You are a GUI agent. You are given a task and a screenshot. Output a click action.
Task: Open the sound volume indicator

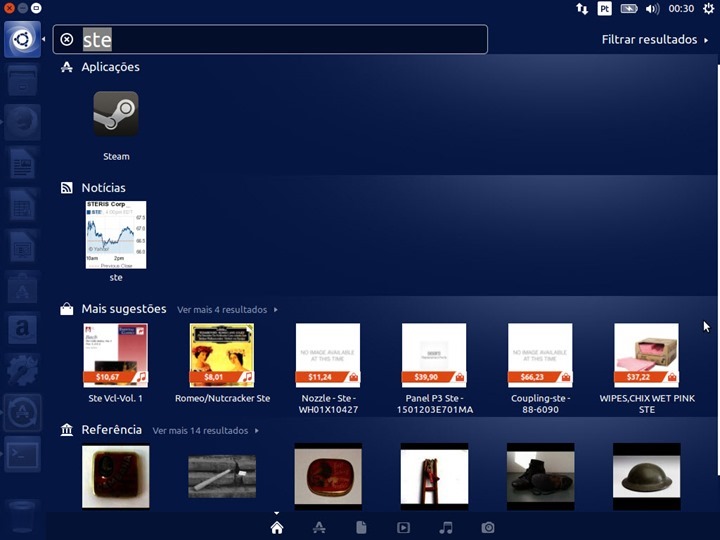tap(652, 9)
